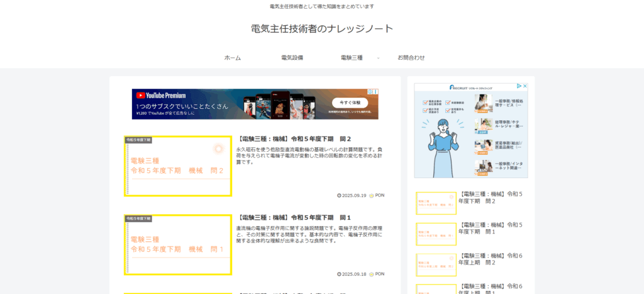644x294 pixels.
Task: Click the clock icon beside date 2025.09.19
Action: 339,196
